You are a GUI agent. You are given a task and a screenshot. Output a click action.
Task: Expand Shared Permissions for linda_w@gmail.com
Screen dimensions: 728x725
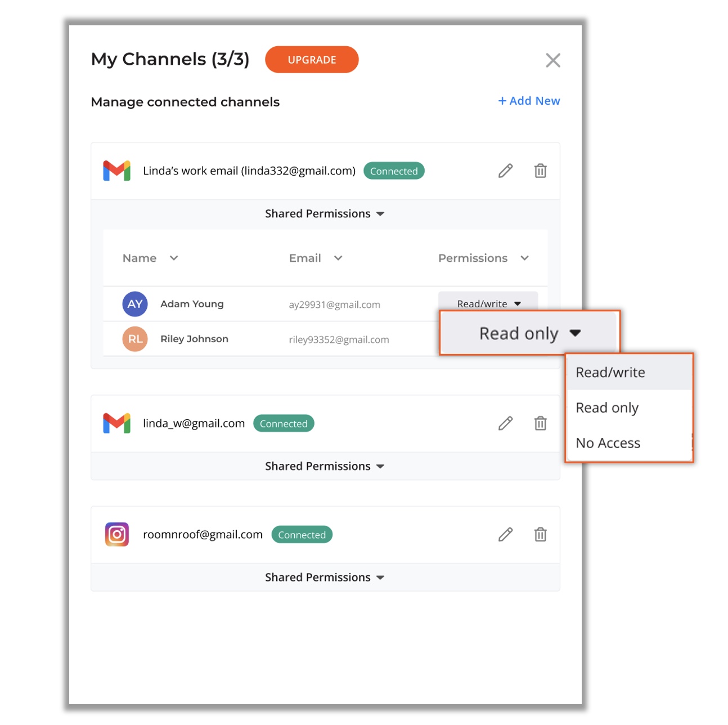(325, 467)
